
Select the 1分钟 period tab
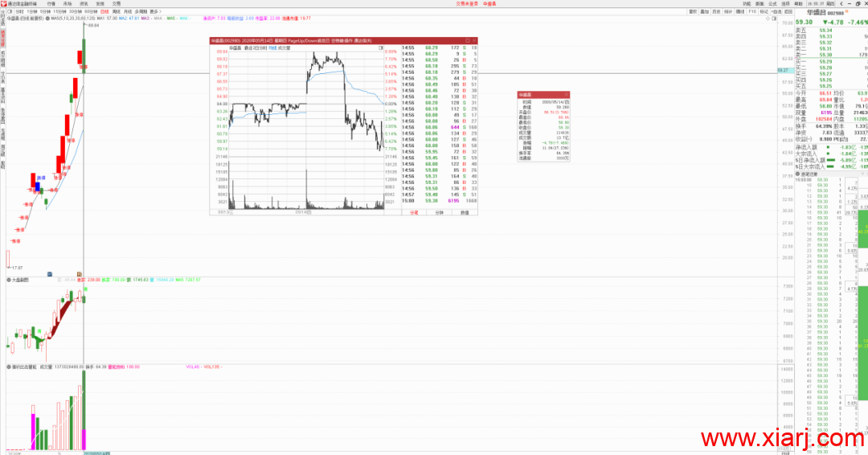(x=32, y=11)
